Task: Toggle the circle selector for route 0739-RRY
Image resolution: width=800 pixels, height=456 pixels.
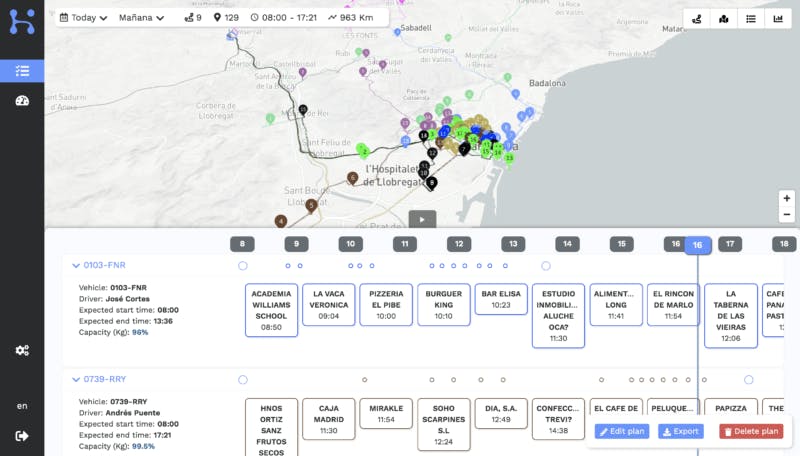Action: (x=242, y=380)
